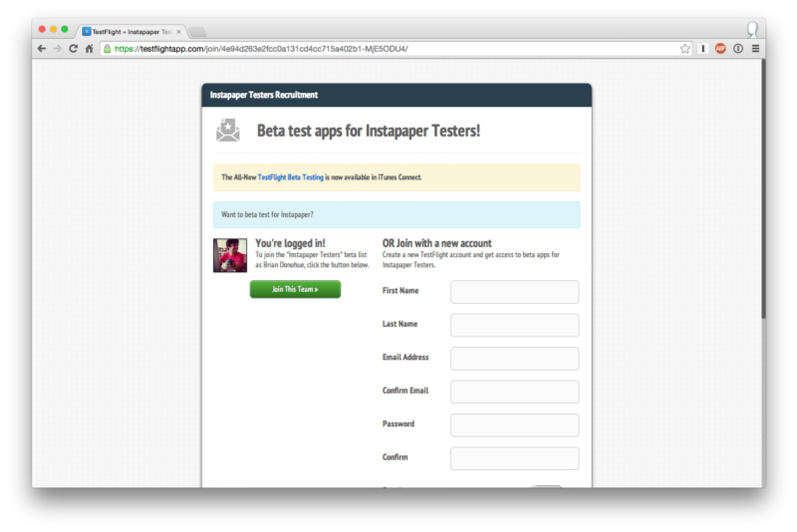
Task: Click the 'Want to beta test for Instapaper?' notice
Action: point(397,214)
